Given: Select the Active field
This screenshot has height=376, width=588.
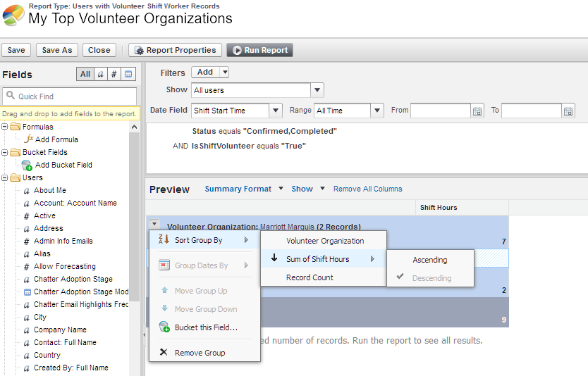Looking at the screenshot, I should tap(44, 216).
